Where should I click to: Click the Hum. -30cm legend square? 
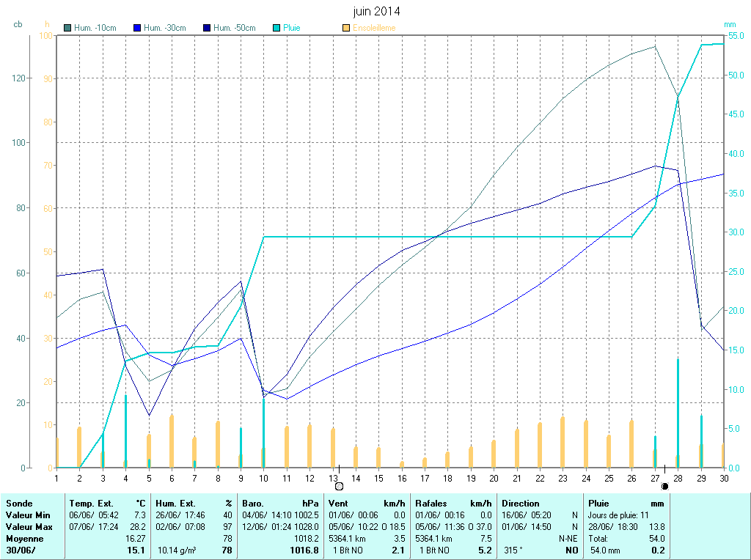click(x=137, y=28)
